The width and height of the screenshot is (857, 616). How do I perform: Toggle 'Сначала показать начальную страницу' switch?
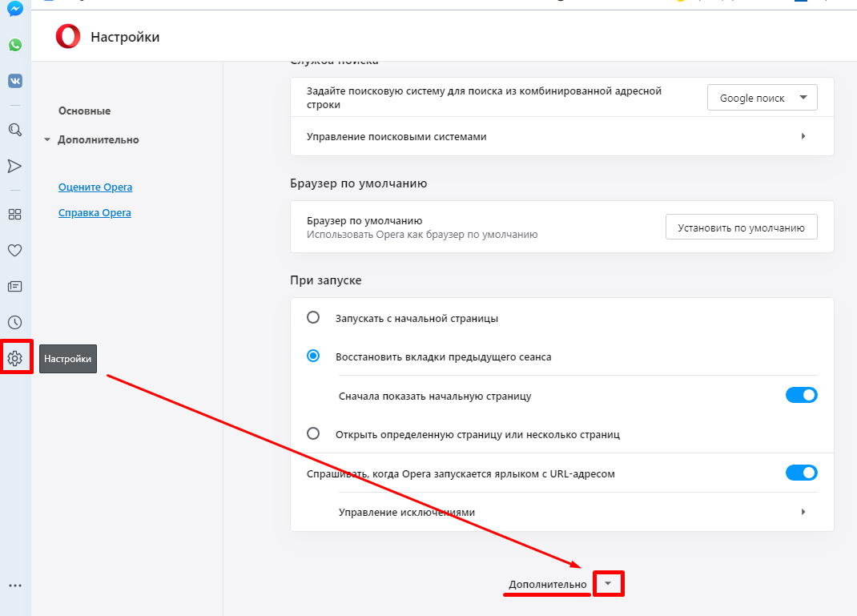pyautogui.click(x=801, y=395)
